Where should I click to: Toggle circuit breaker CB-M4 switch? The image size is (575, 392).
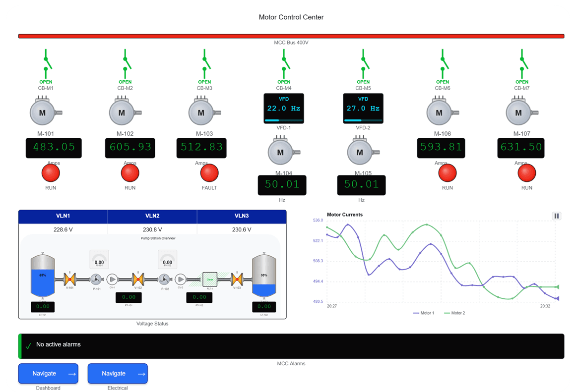click(x=285, y=64)
